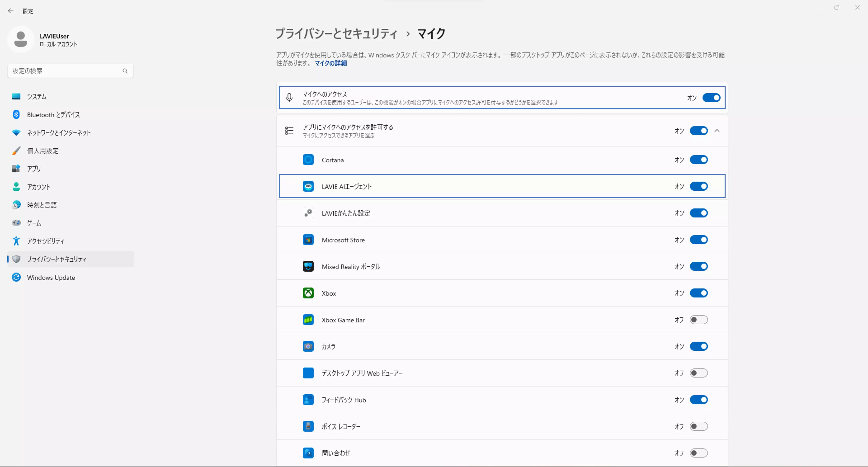Click the 個人用設定 paintbrush icon
The height and width of the screenshot is (467, 868).
click(16, 151)
